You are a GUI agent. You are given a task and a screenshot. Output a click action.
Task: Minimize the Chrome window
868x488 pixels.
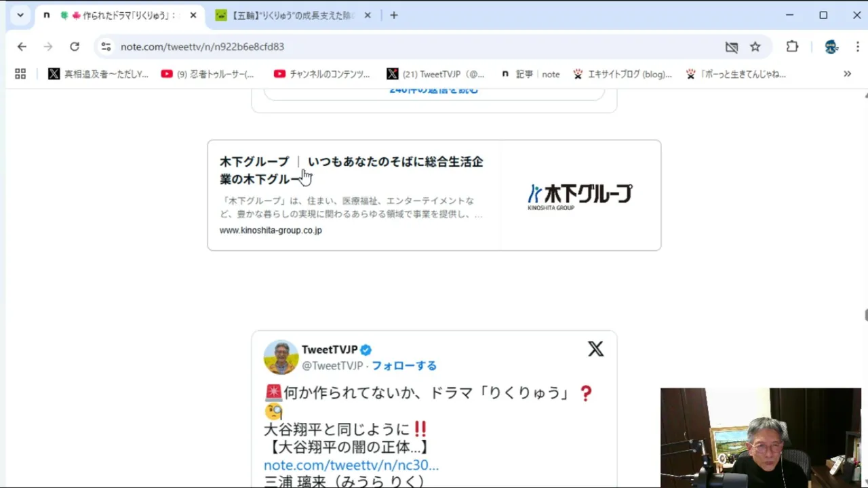[x=789, y=15]
